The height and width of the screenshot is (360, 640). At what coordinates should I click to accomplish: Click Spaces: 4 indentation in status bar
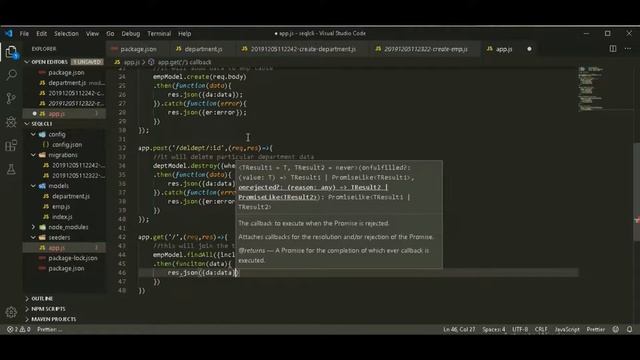click(x=493, y=329)
